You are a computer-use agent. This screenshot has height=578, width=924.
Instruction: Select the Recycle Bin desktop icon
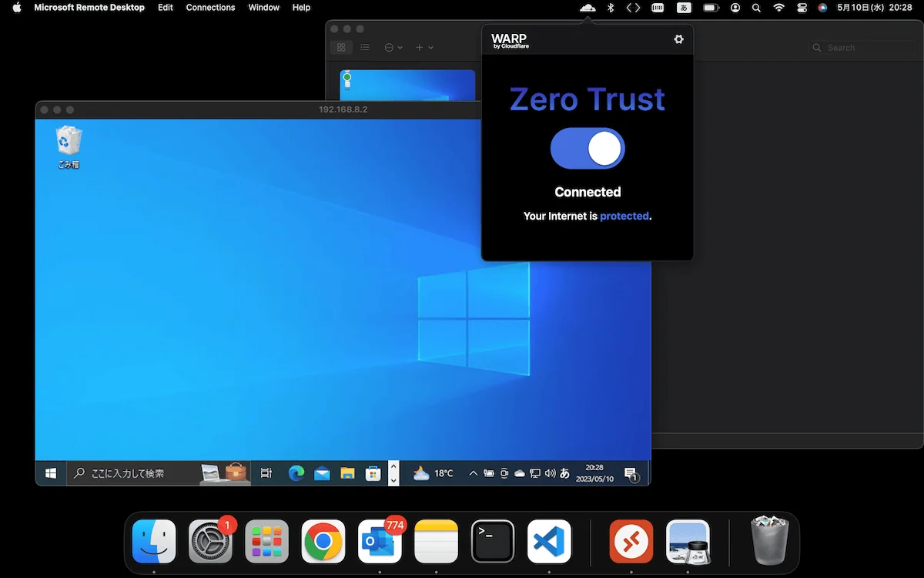(x=69, y=147)
